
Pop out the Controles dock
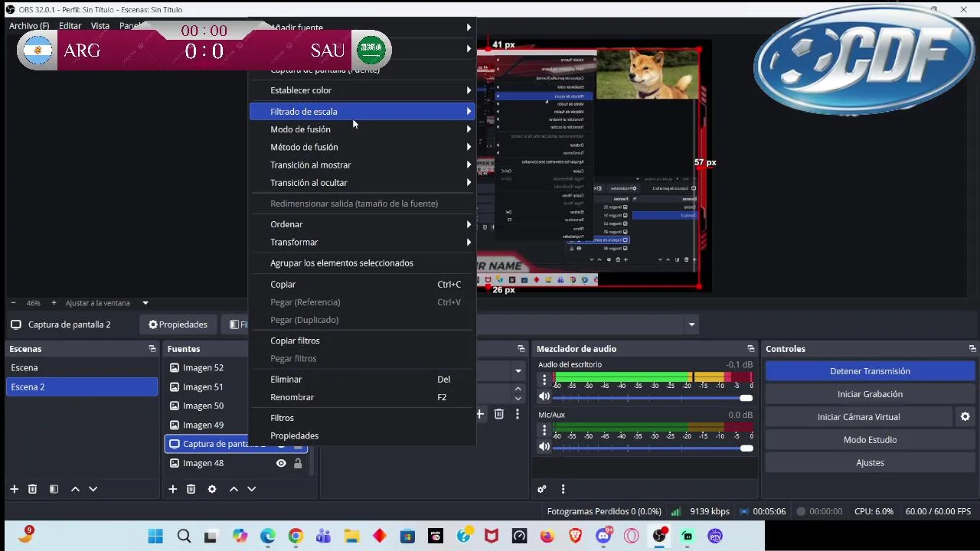click(x=972, y=349)
